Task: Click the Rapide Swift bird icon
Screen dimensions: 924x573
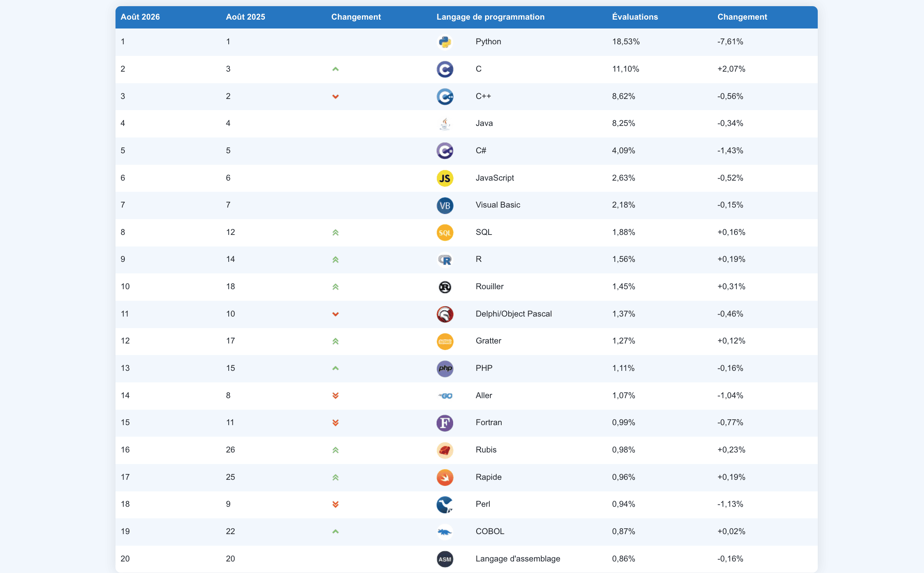Action: (445, 477)
